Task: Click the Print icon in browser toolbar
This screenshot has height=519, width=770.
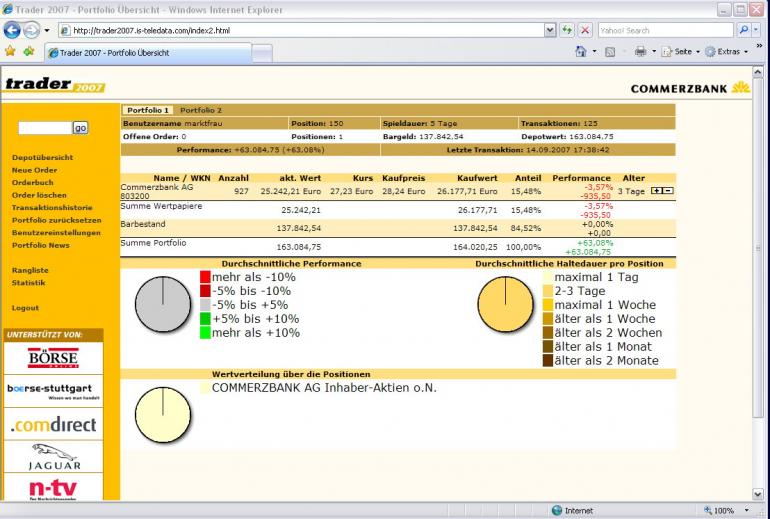Action: click(x=641, y=52)
